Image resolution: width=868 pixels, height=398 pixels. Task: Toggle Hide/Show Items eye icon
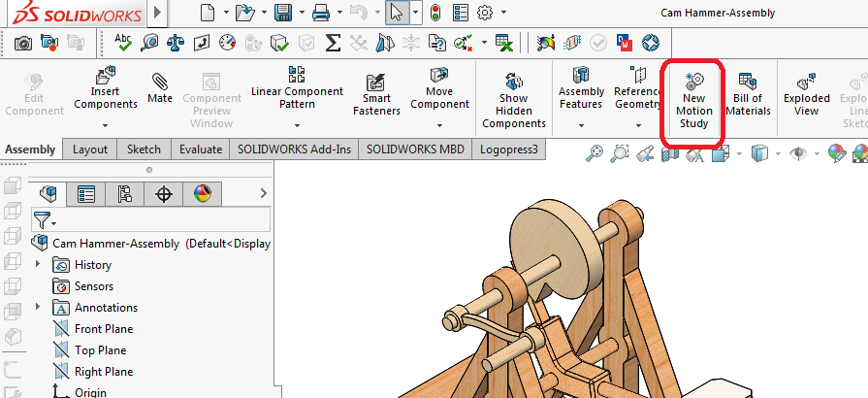[798, 153]
